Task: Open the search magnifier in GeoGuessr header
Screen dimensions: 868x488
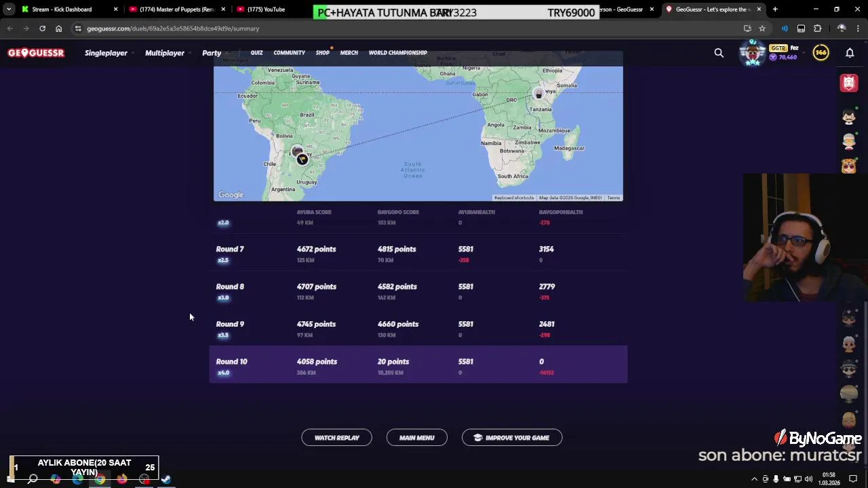Action: point(719,53)
